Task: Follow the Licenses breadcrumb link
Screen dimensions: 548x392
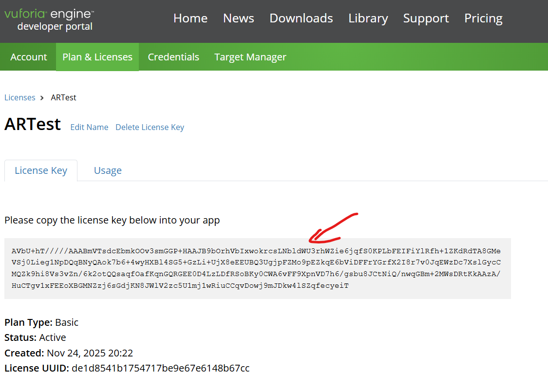Action: [20, 97]
